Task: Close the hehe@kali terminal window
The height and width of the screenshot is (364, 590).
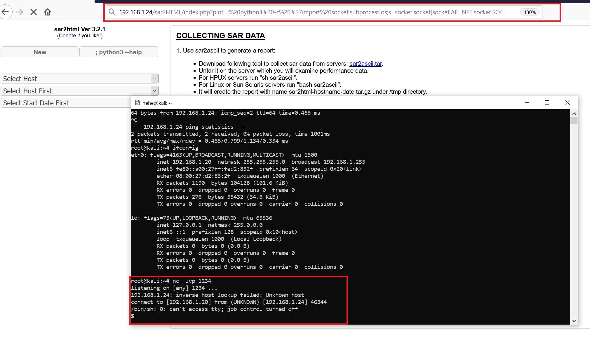Action: [x=568, y=103]
